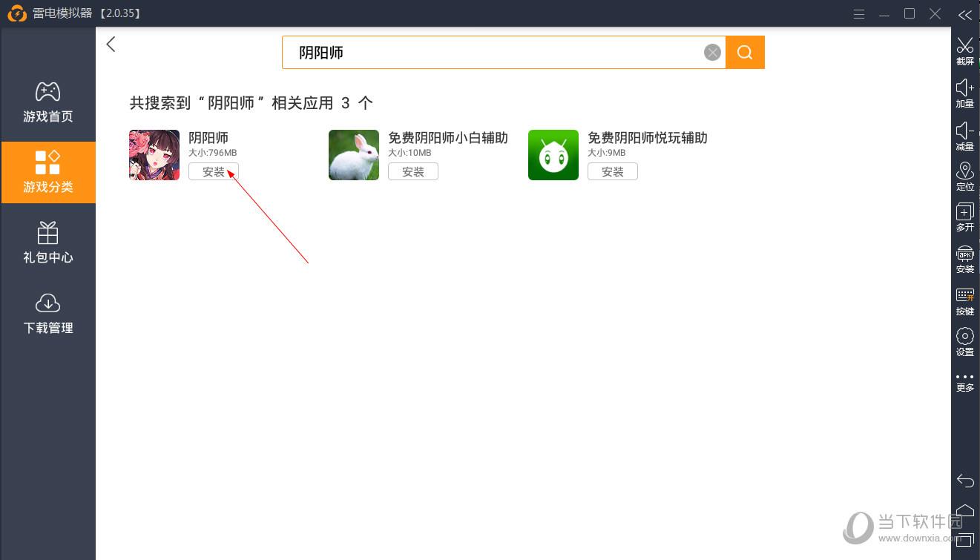Screen dimensions: 980x560
Task: Go back using the left chevron arrow
Action: 111,45
